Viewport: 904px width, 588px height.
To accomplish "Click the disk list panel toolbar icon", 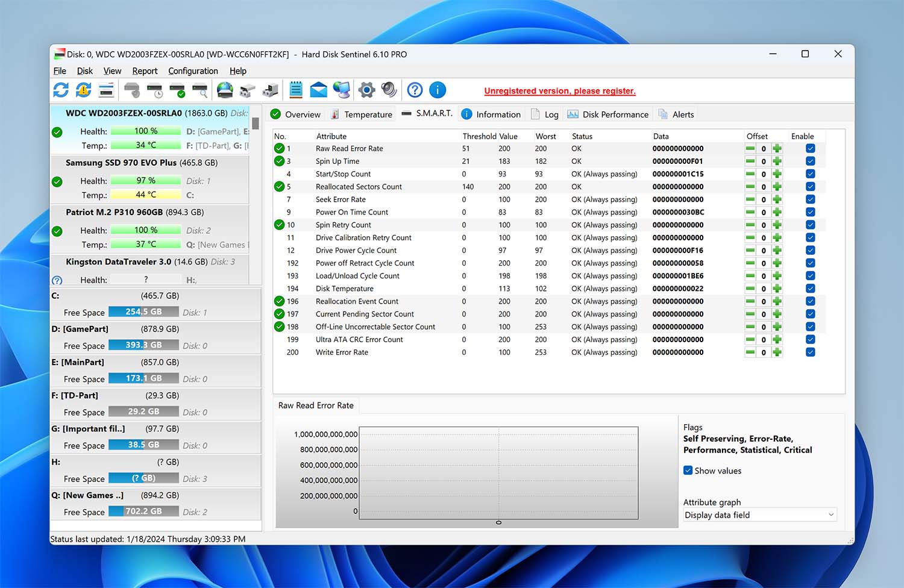I will tap(106, 90).
